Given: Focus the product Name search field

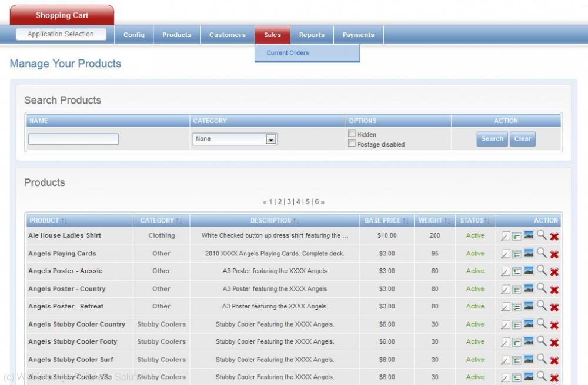Looking at the screenshot, I should point(73,140).
